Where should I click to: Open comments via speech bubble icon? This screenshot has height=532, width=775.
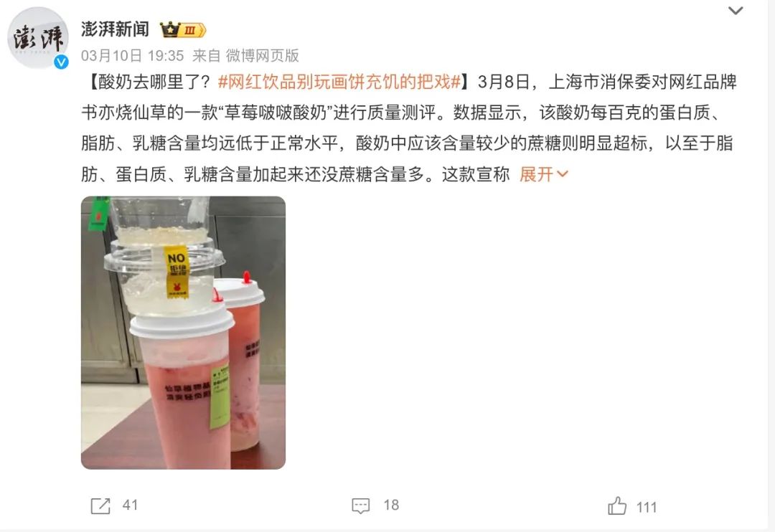click(x=360, y=505)
